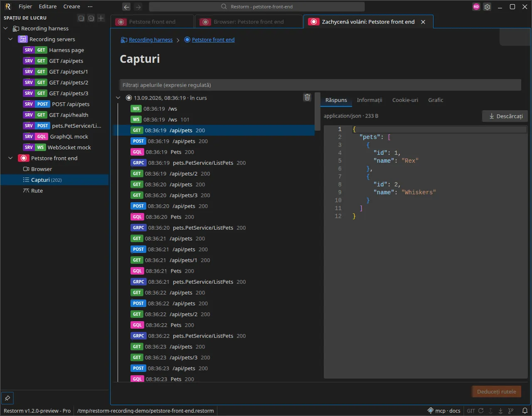This screenshot has width=532, height=416.
Task: Switch to the Petstore front end editor tab
Action: click(153, 22)
